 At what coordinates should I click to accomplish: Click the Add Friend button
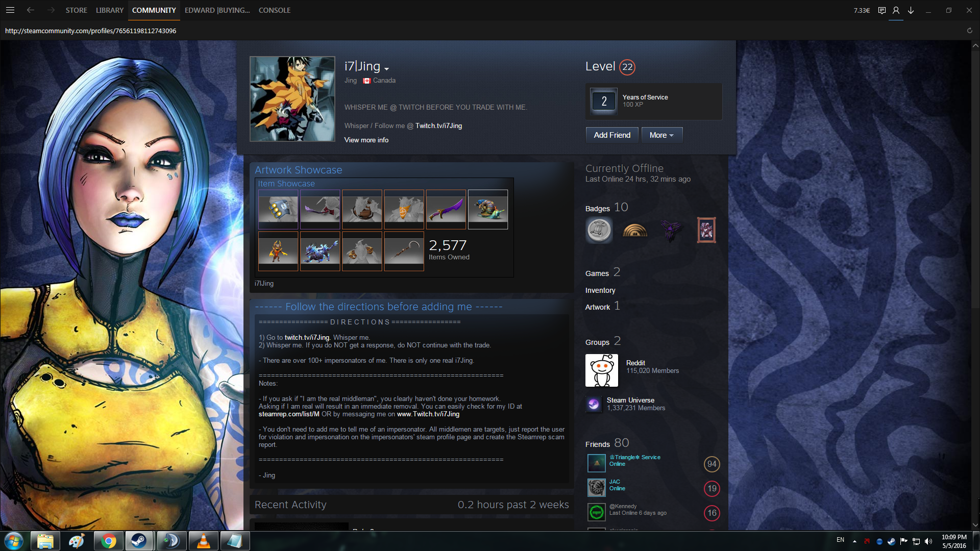tap(612, 135)
